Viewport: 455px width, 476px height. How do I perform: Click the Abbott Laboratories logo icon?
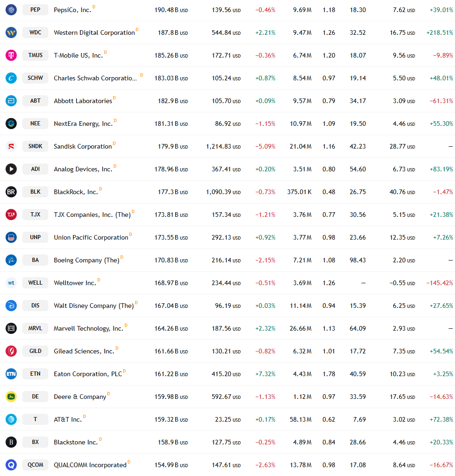coord(11,101)
